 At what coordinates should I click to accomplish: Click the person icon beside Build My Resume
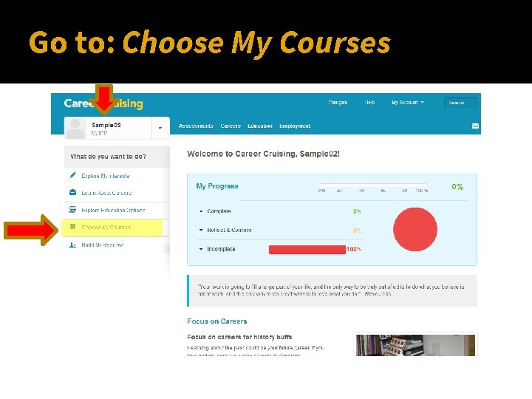click(x=72, y=245)
